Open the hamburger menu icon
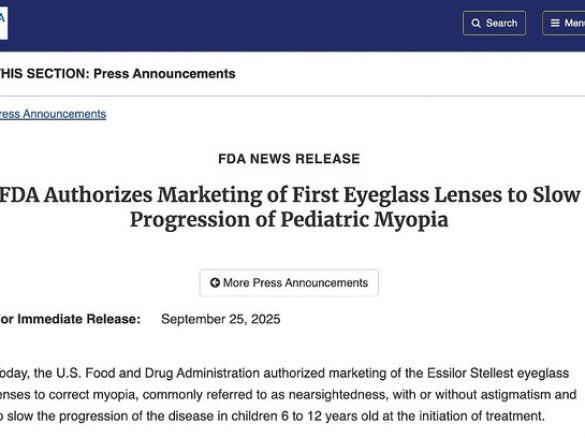The height and width of the screenshot is (438, 585). (x=555, y=23)
